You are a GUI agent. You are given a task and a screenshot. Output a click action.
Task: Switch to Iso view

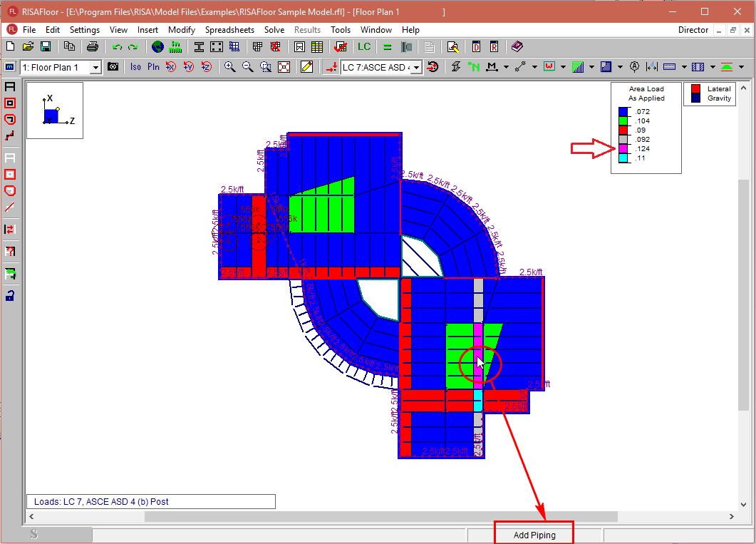point(135,67)
